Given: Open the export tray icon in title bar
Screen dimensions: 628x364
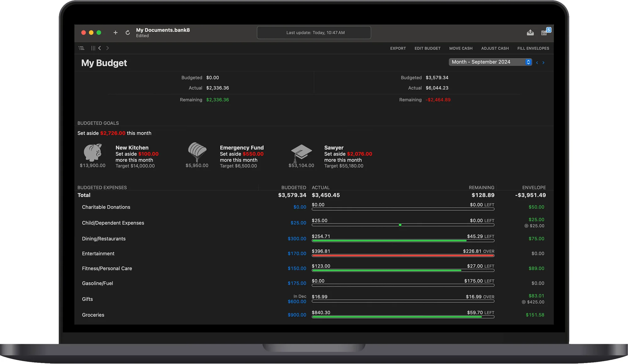Looking at the screenshot, I should (530, 32).
